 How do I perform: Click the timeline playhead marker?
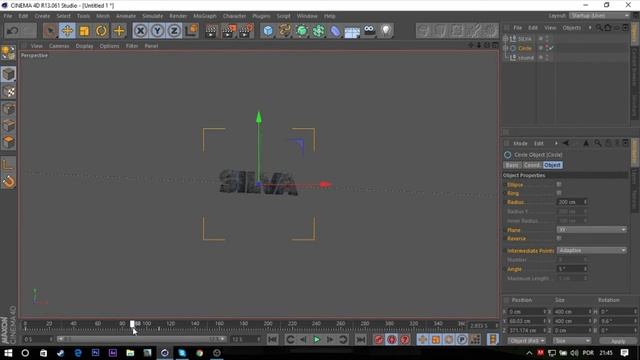pos(132,324)
